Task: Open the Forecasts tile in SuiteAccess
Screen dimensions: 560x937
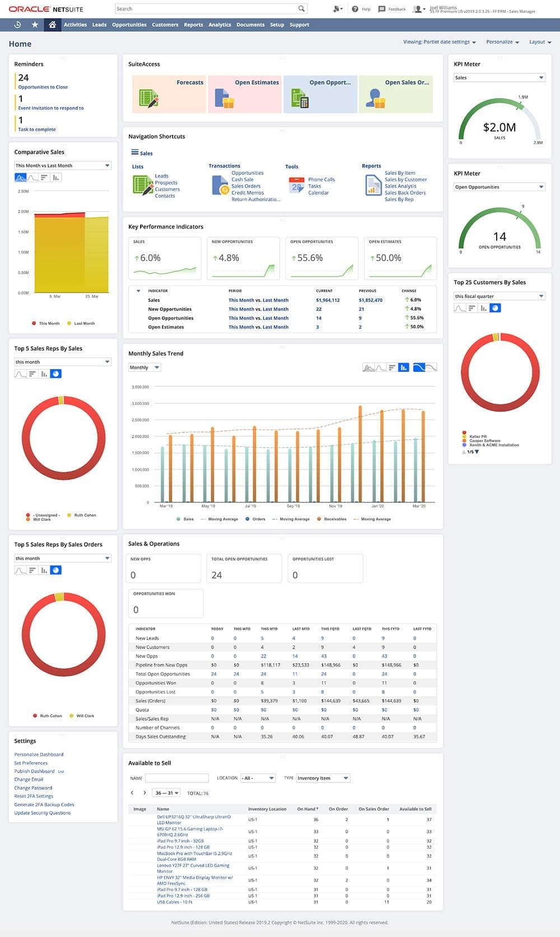Action: click(x=169, y=94)
